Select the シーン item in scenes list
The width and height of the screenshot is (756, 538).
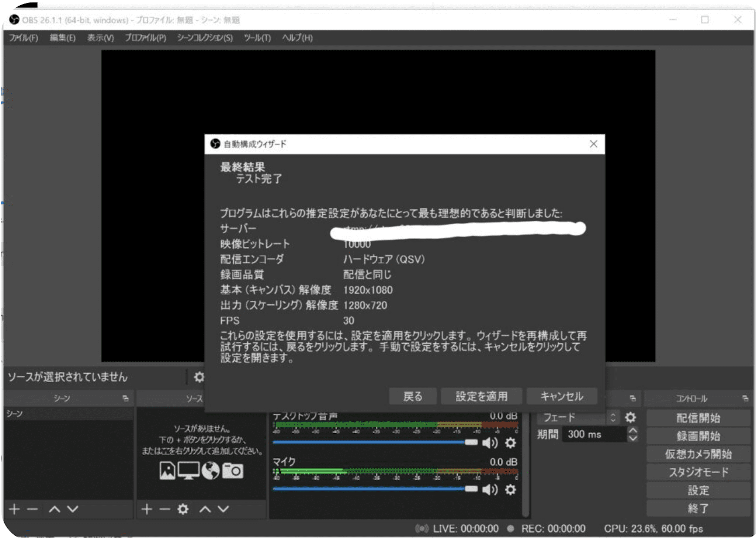[69, 414]
